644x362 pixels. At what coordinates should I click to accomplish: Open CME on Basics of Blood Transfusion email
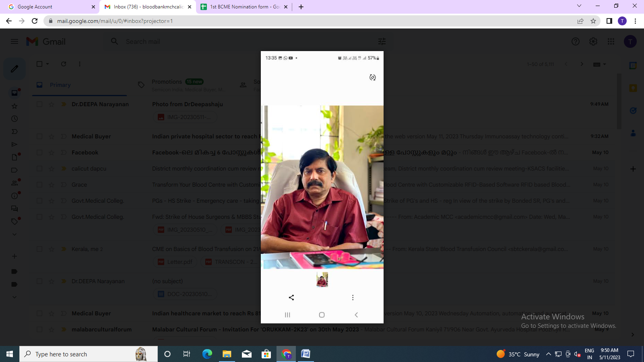206,249
